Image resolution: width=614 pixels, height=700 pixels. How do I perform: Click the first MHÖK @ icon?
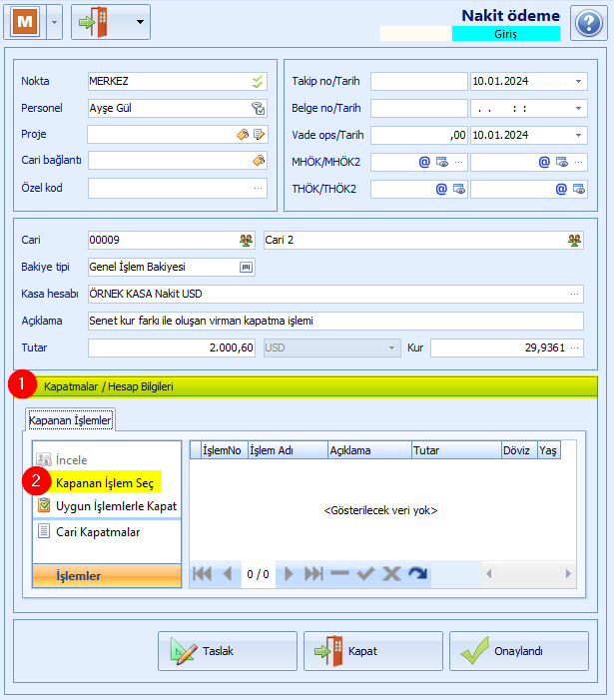[424, 162]
